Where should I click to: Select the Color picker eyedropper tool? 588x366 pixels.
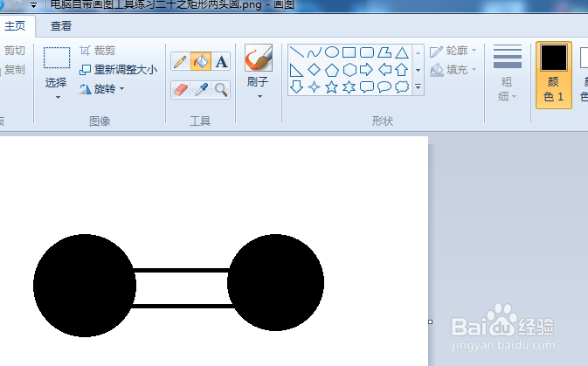point(201,90)
